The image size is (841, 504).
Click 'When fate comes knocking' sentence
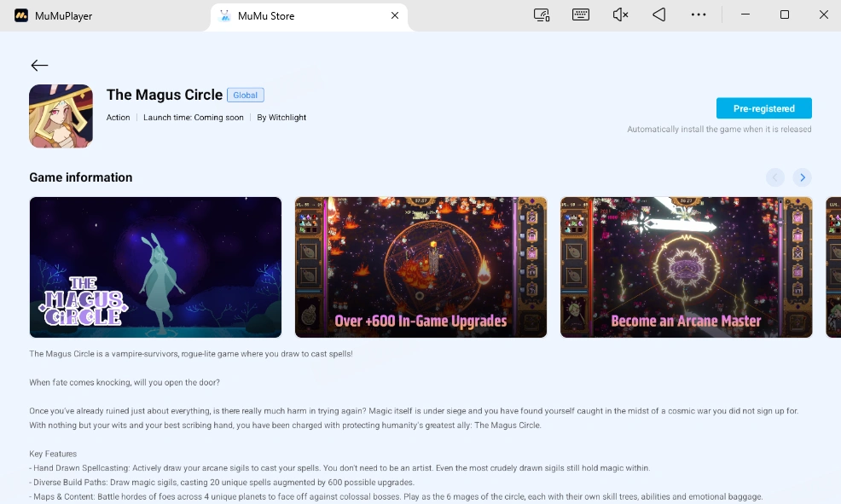[x=125, y=382]
